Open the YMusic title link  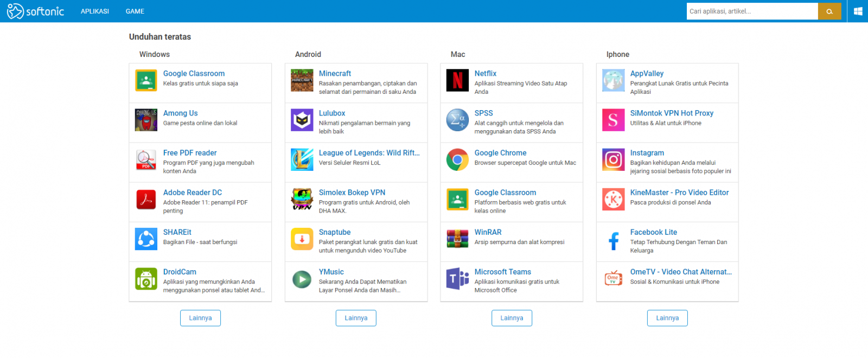331,272
